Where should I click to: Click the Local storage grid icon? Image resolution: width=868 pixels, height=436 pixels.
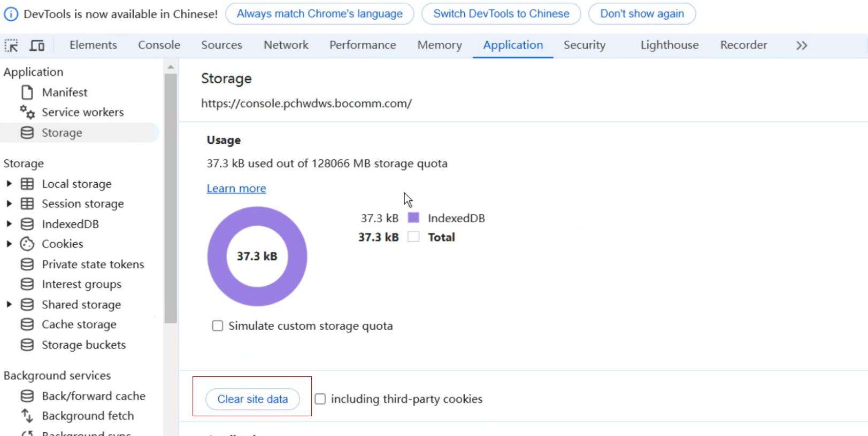(27, 184)
